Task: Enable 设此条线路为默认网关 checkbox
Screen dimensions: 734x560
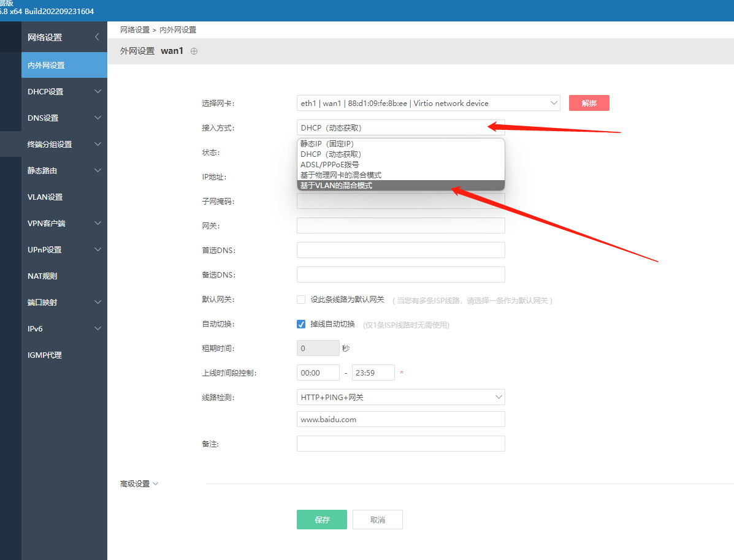Action: tap(301, 300)
